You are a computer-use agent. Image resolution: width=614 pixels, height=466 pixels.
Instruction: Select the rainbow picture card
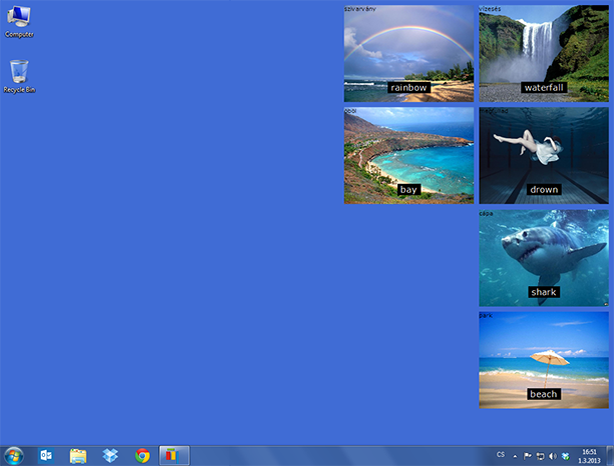(409, 53)
